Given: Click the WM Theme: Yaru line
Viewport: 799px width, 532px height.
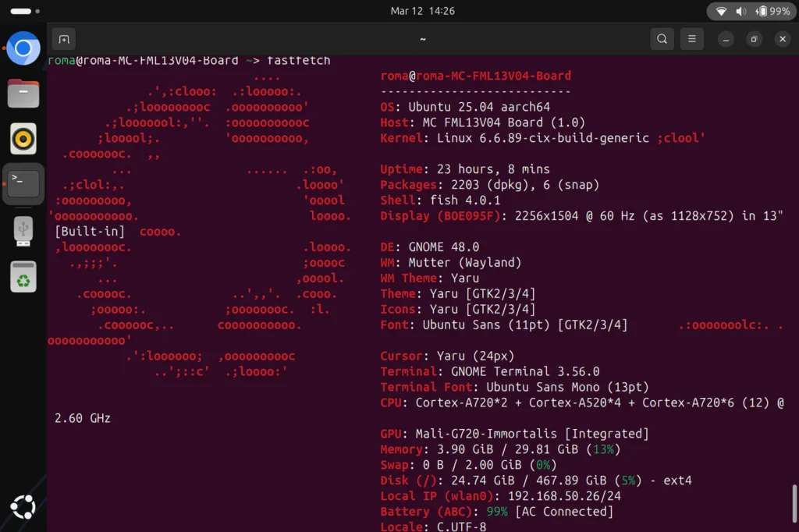Looking at the screenshot, I should (430, 278).
